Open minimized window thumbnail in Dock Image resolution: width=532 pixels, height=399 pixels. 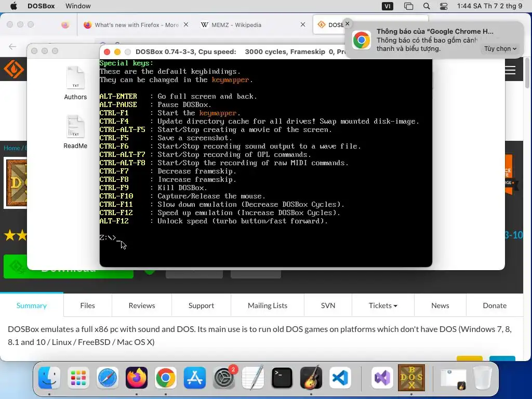pos(453,378)
